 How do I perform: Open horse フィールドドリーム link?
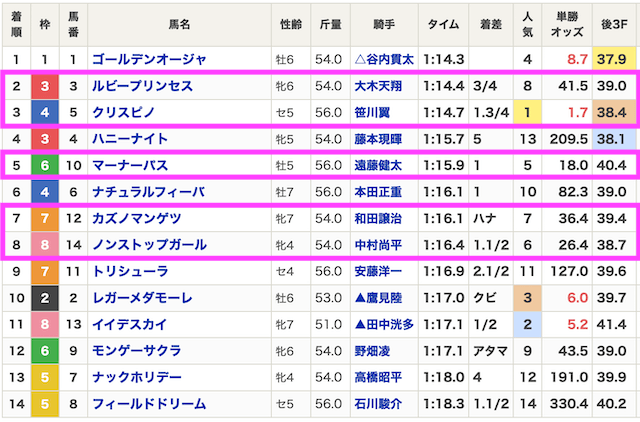click(149, 404)
